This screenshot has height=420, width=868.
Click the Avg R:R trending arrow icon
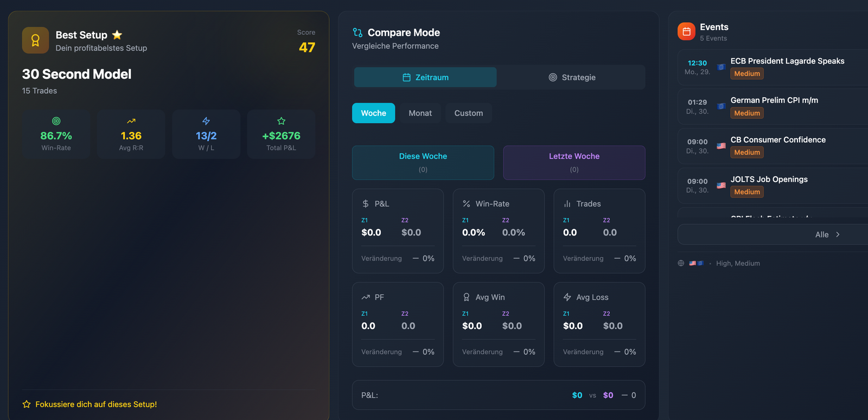[131, 121]
